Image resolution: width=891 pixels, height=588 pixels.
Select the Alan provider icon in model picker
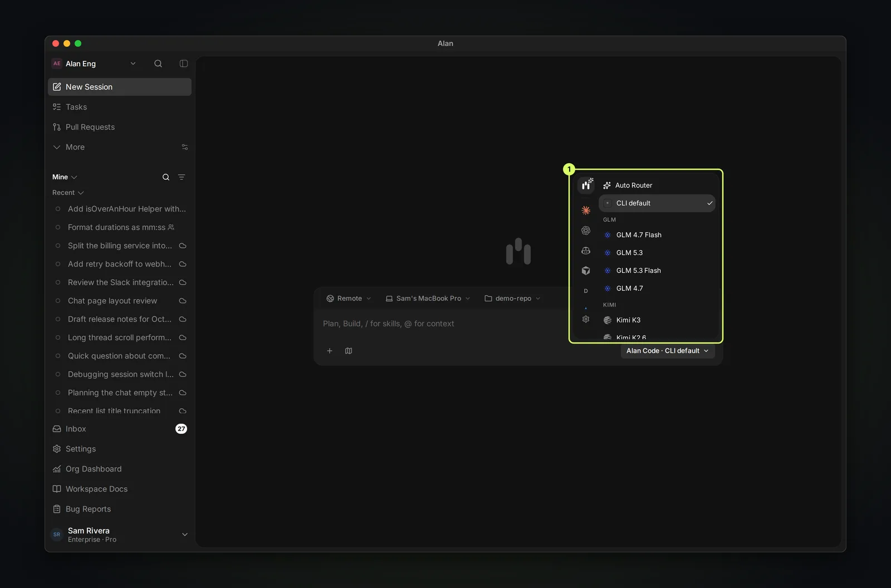tap(586, 185)
